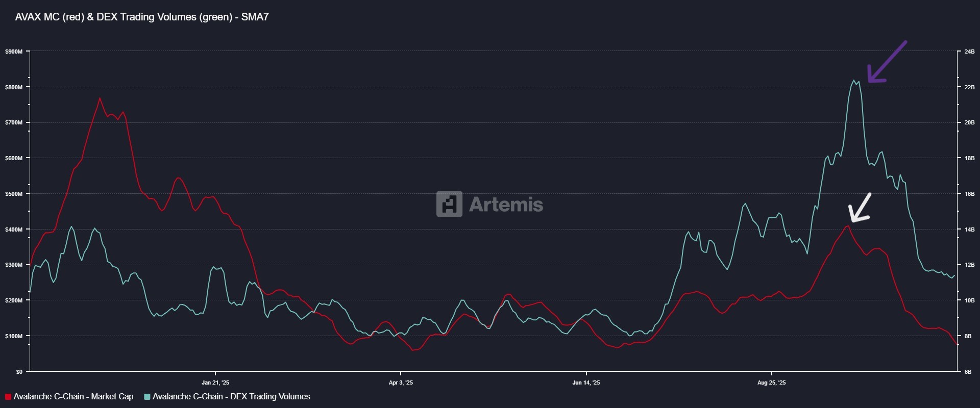Select the Jun 14, '25 x-axis label
Image resolution: width=980 pixels, height=408 pixels.
click(586, 382)
